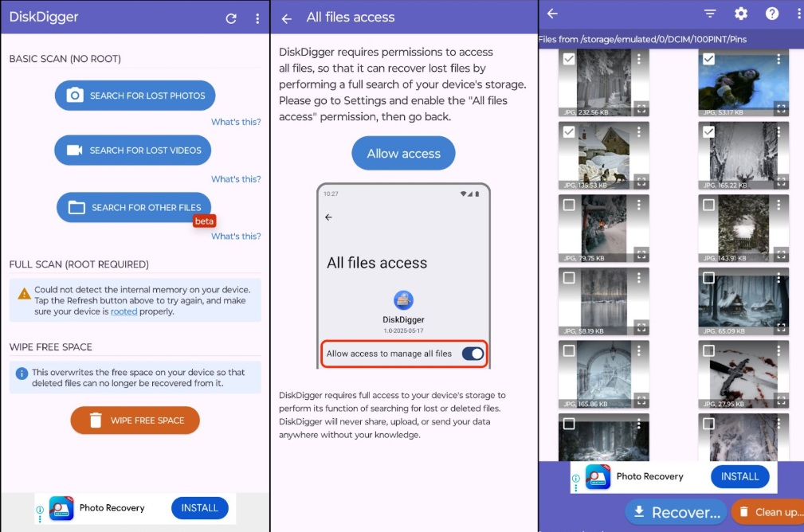Check the JPG 165.86 KB photo
Screen dimensions: 804x532
coord(569,350)
